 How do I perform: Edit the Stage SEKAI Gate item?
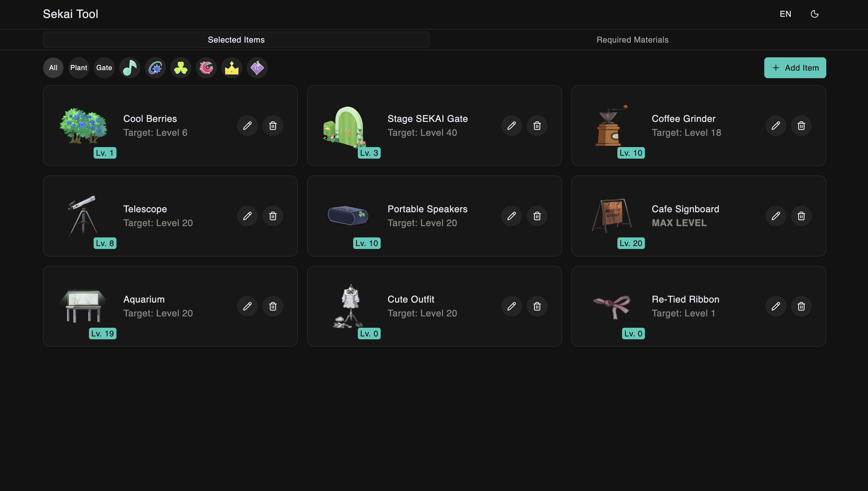[512, 125]
